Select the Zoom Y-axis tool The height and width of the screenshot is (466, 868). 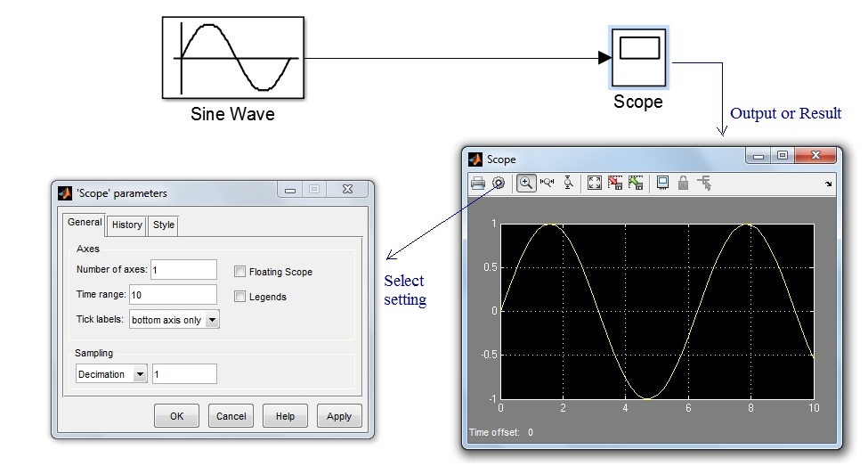567,183
